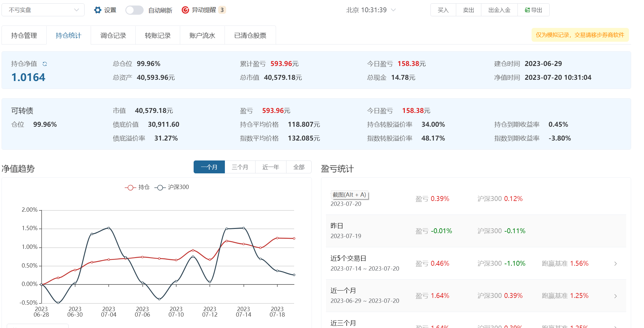Expand the 北京 time zone chevron
This screenshot has height=328, width=644.
click(394, 10)
